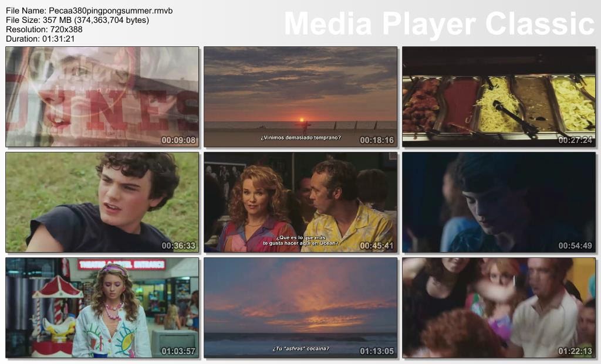The height and width of the screenshot is (364, 601).
Task: Click subtitle '¿Qué es lo que más'
Action: click(x=301, y=237)
